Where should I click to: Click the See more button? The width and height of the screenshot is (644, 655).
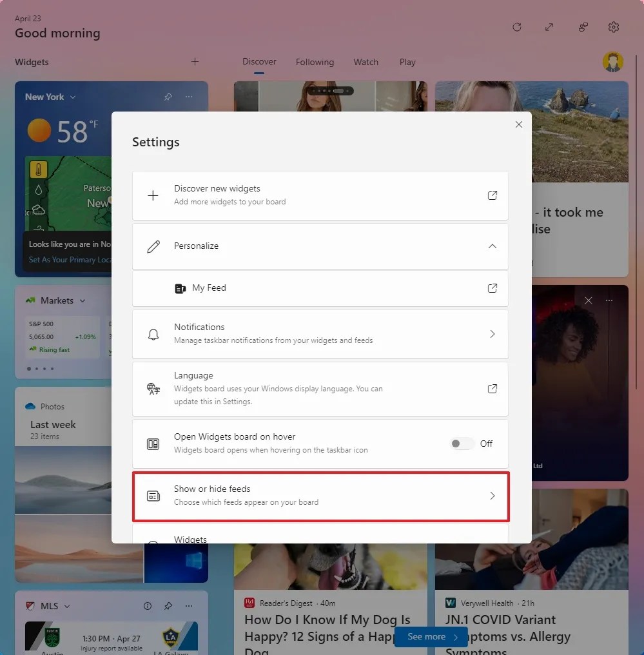[x=430, y=636]
